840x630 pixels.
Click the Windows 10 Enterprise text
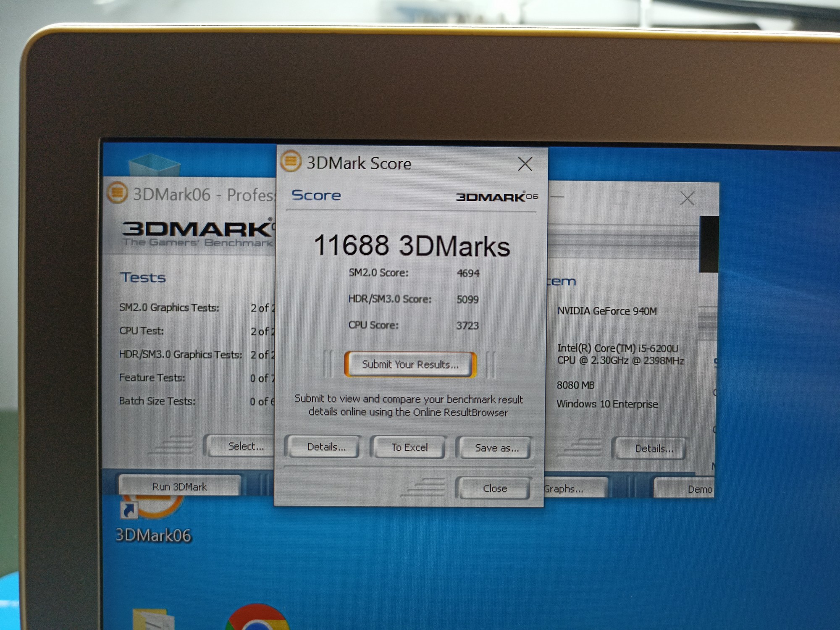607,404
